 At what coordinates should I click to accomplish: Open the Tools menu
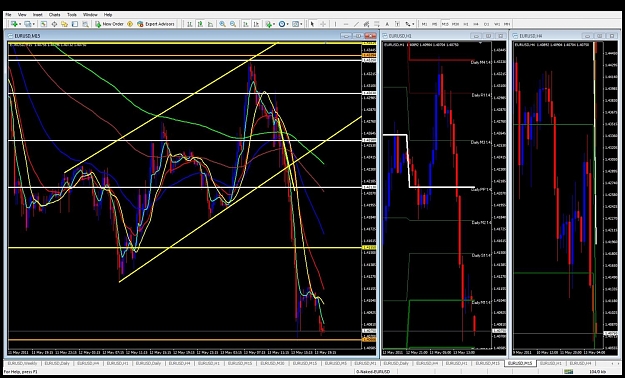(x=72, y=15)
